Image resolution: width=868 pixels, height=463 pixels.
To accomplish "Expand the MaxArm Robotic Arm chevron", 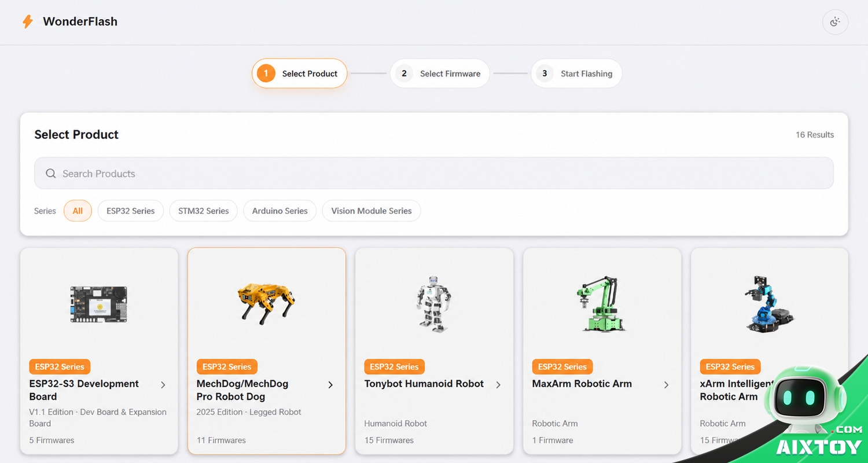I will coord(666,385).
